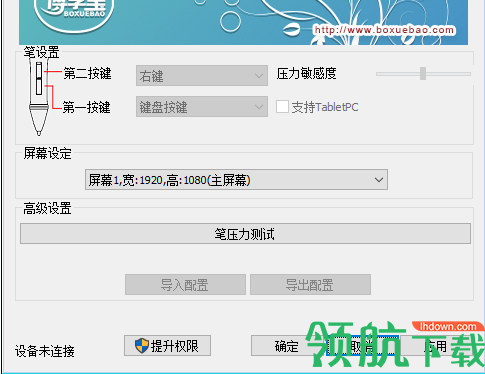Open the 第二按键 dropdown showing 右键
Image resolution: width=485 pixels, height=374 pixels.
[x=202, y=76]
